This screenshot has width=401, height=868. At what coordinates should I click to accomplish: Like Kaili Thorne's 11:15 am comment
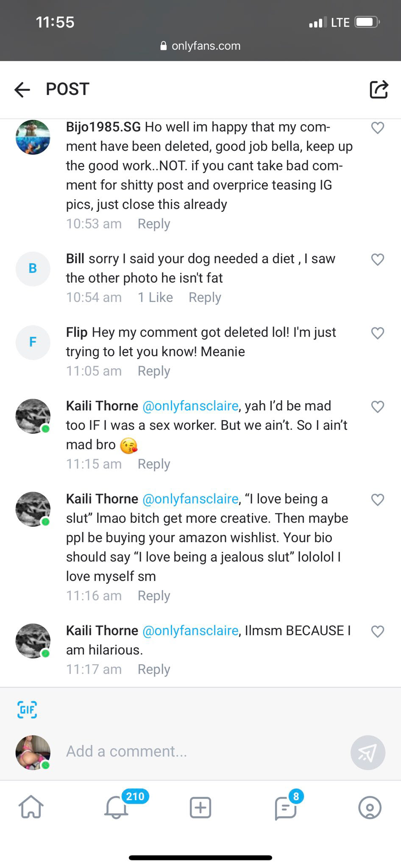[377, 407]
